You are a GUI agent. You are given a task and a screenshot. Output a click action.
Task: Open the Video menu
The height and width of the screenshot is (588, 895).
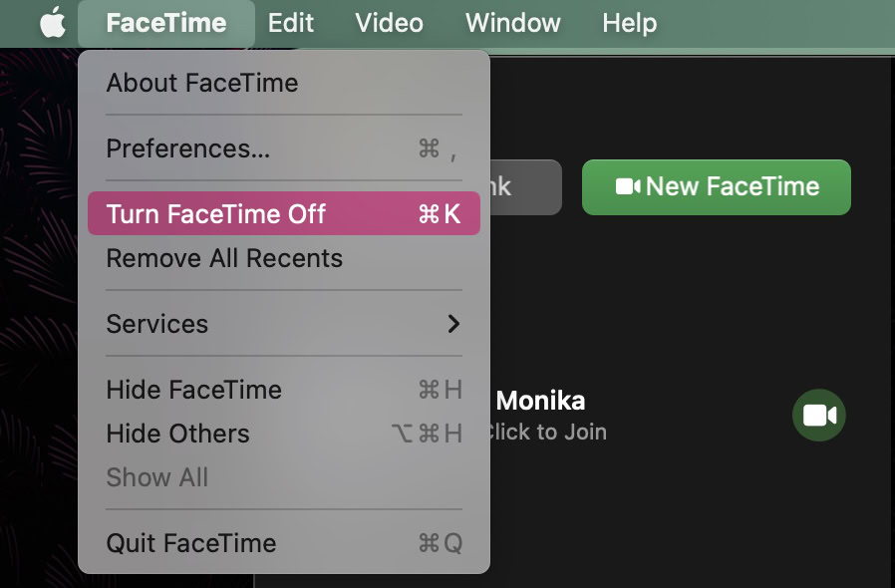389,22
